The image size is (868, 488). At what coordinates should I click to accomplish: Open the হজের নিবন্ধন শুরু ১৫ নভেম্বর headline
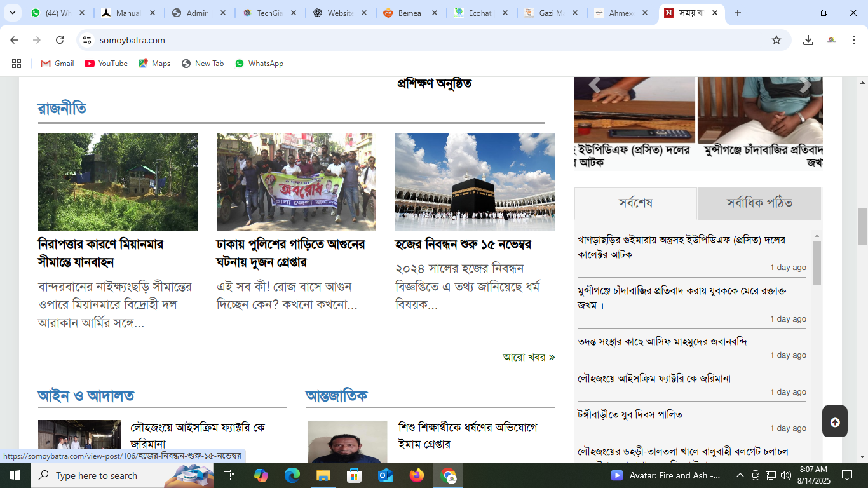[x=463, y=245]
